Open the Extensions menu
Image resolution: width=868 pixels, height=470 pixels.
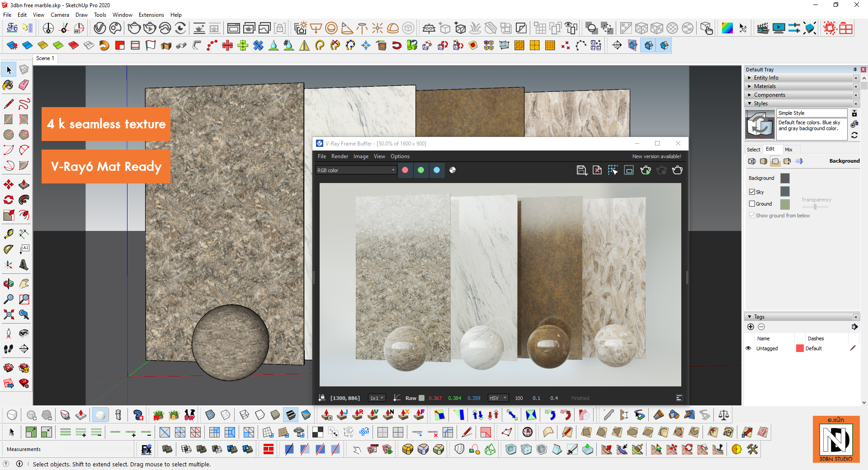tap(151, 15)
